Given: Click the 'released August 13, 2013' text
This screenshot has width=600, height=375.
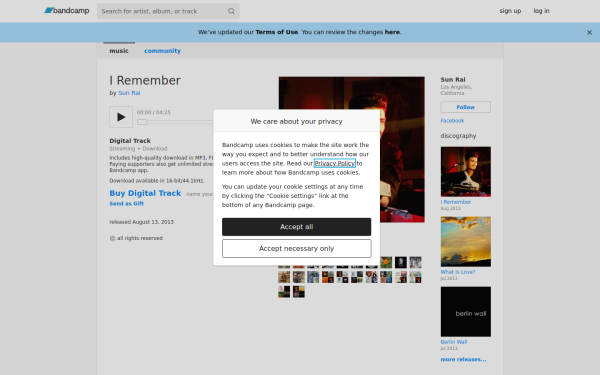Looking at the screenshot, I should point(142,222).
